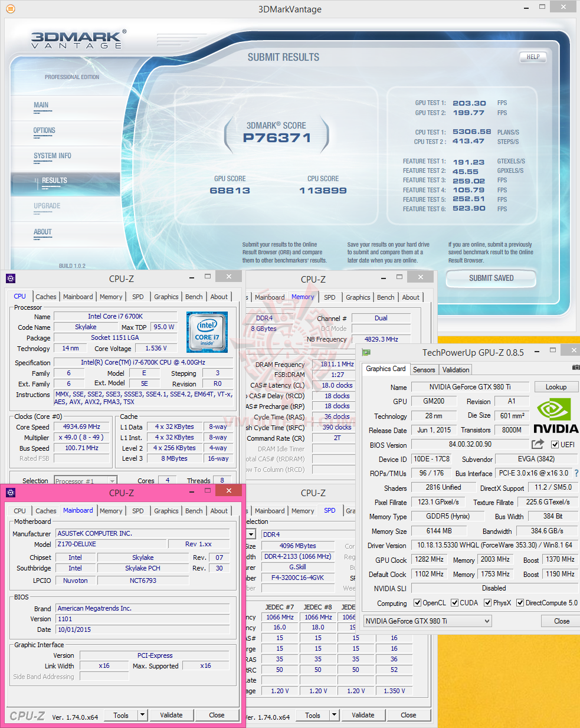Click Validate in CPU-Z SPD window
This screenshot has width=580, height=728.
(363, 715)
